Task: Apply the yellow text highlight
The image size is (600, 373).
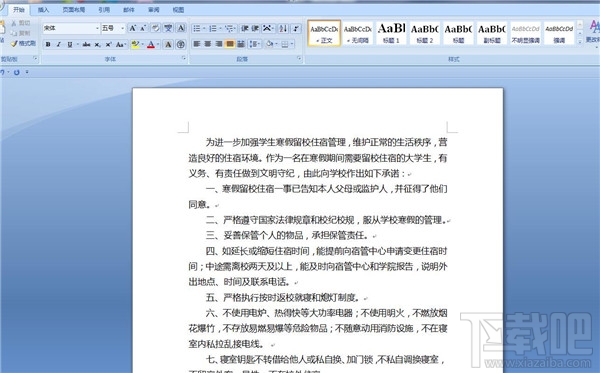Action: [x=135, y=44]
